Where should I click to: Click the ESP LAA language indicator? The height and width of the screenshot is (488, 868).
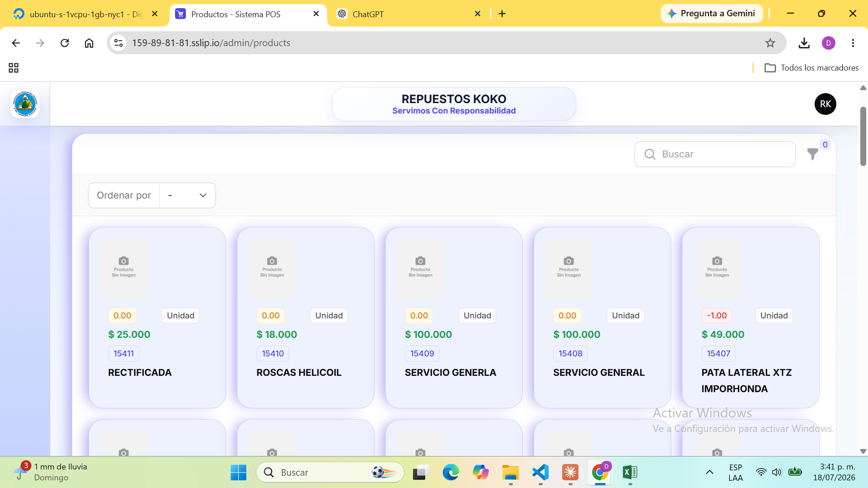click(x=735, y=473)
